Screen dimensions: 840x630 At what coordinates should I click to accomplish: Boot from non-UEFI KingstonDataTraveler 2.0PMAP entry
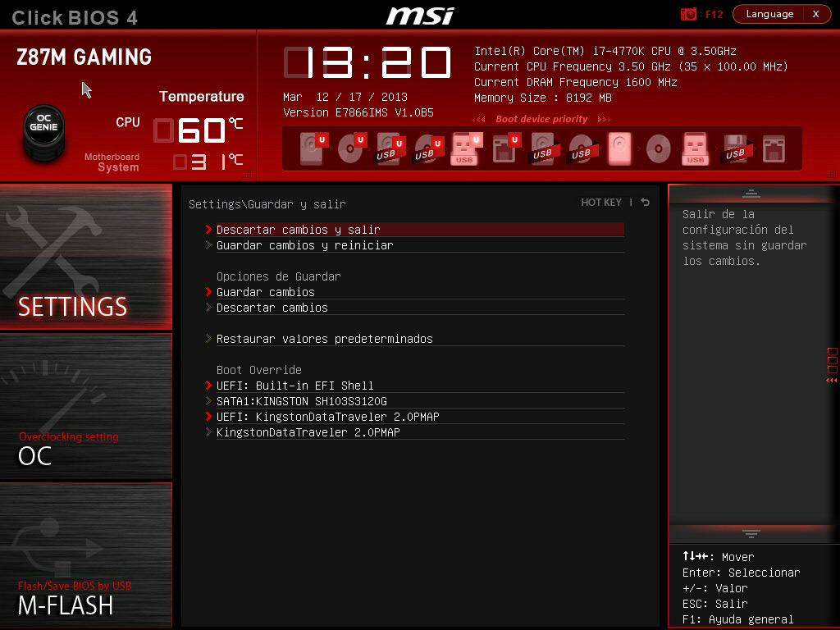coord(414,431)
